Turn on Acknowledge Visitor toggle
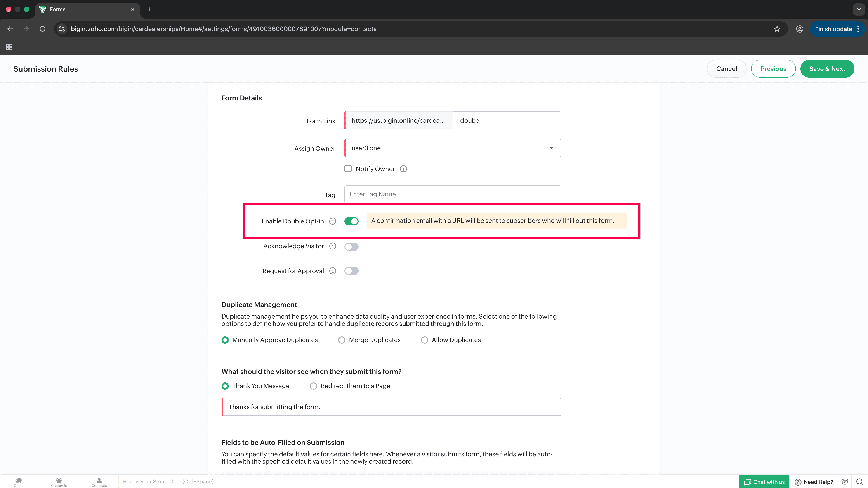This screenshot has height=488, width=868. (351, 246)
